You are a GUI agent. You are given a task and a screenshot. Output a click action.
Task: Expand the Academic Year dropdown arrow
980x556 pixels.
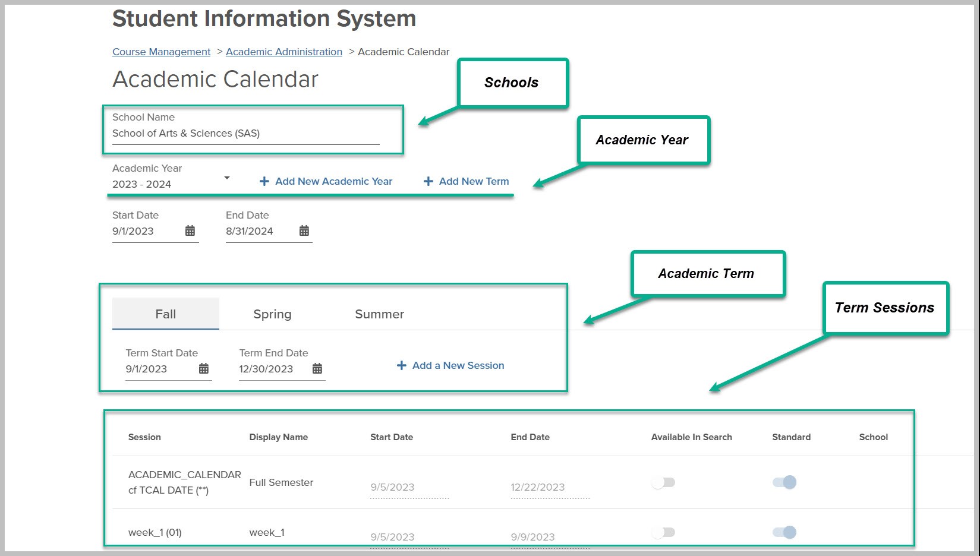tap(226, 178)
